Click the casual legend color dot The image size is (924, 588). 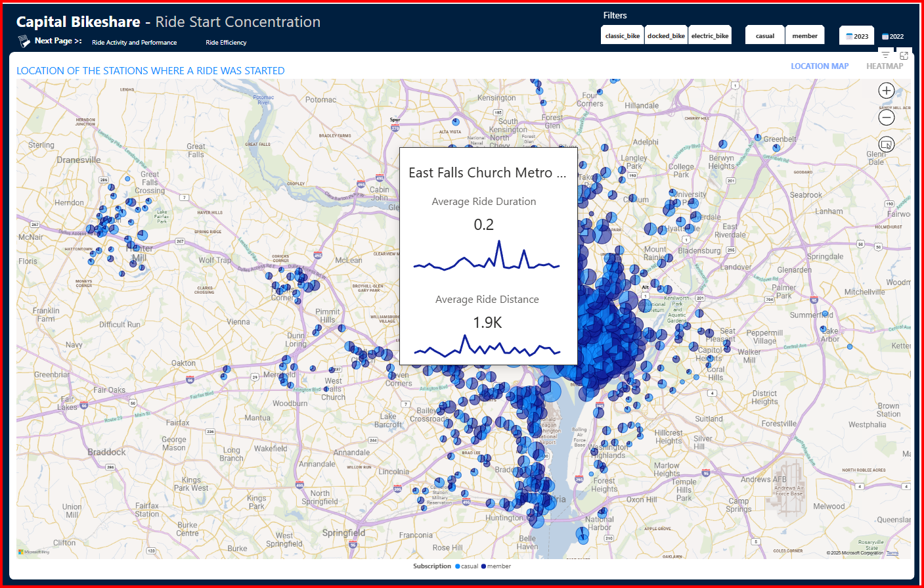[458, 566]
